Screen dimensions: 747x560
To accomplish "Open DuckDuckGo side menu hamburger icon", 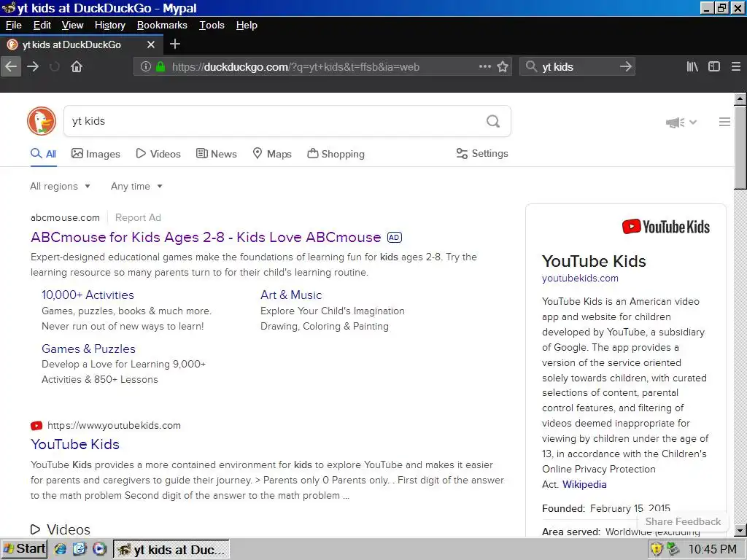I will (724, 122).
